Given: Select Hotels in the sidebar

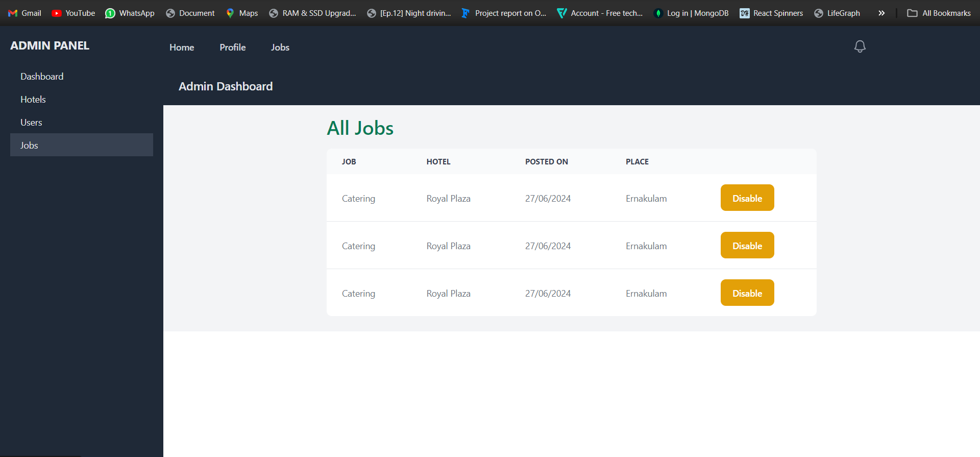Looking at the screenshot, I should coord(82,100).
